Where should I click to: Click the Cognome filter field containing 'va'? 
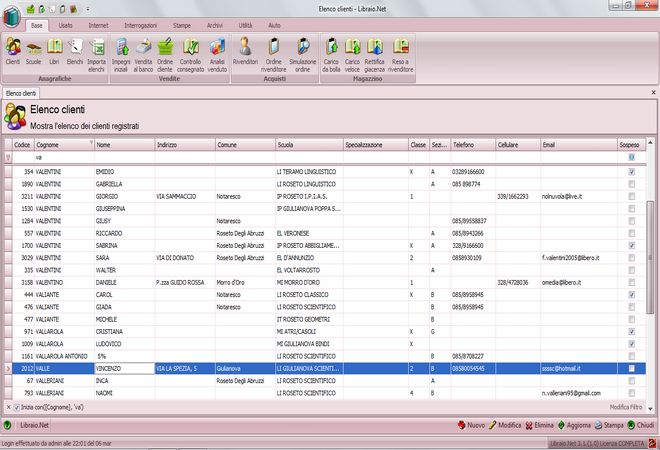[64, 157]
